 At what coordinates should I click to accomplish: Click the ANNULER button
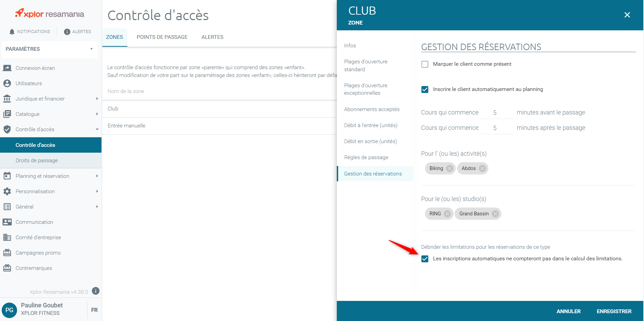(x=568, y=311)
